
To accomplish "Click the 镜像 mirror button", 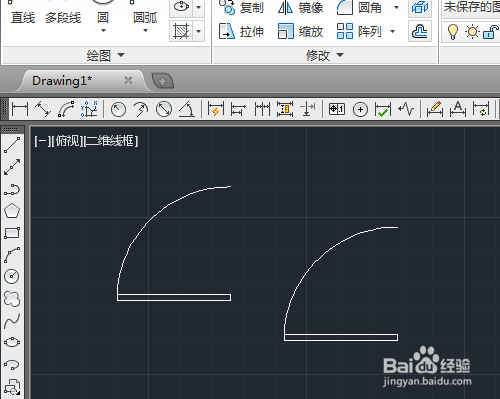I will click(x=301, y=7).
